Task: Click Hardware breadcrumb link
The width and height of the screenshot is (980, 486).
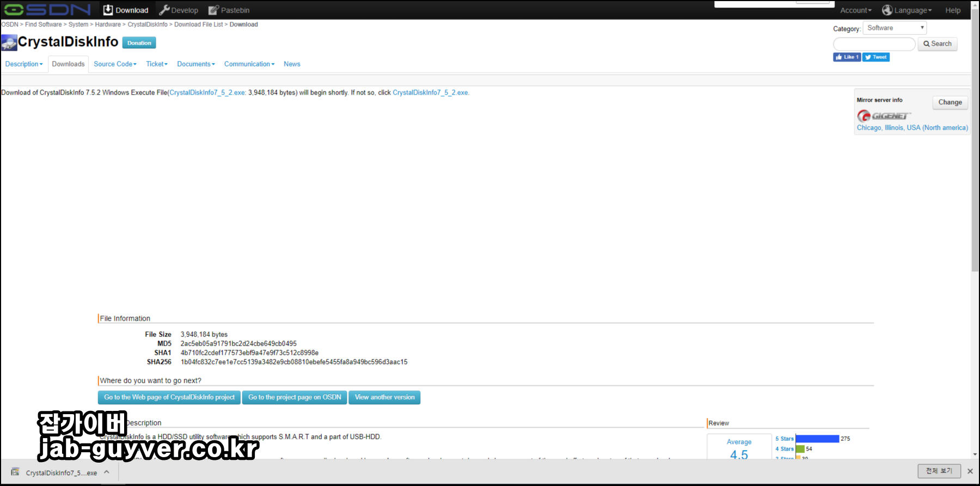Action: pos(108,24)
